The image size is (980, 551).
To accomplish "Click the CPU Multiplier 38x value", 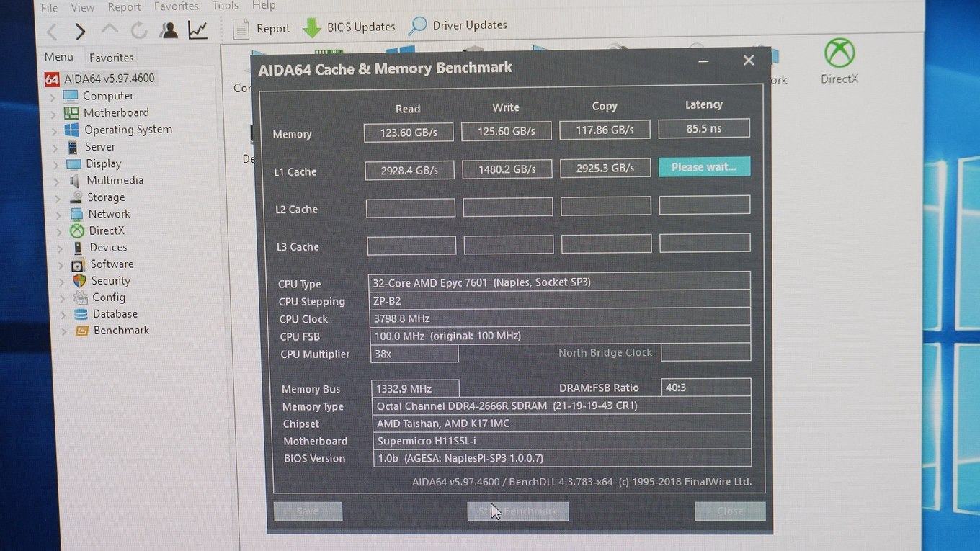I will [414, 354].
